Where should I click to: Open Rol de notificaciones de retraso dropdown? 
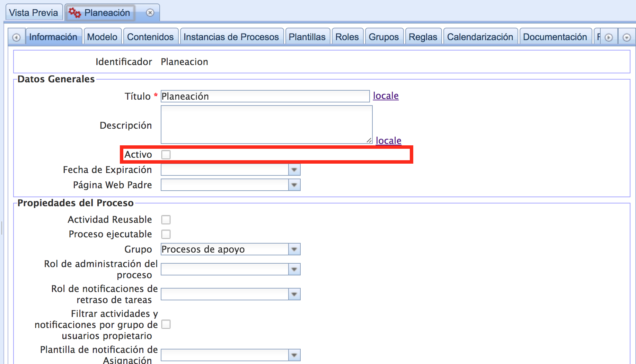pyautogui.click(x=294, y=294)
